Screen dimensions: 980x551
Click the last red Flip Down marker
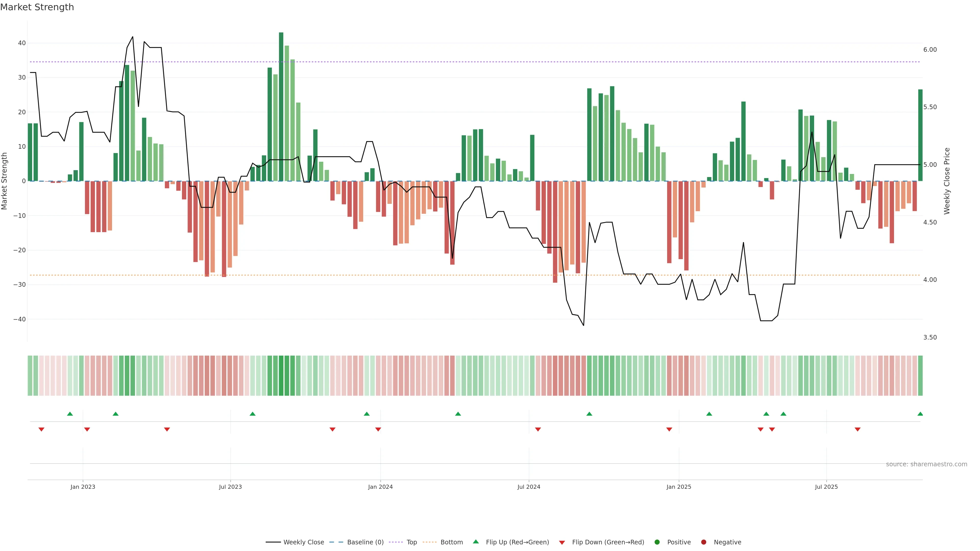click(857, 429)
